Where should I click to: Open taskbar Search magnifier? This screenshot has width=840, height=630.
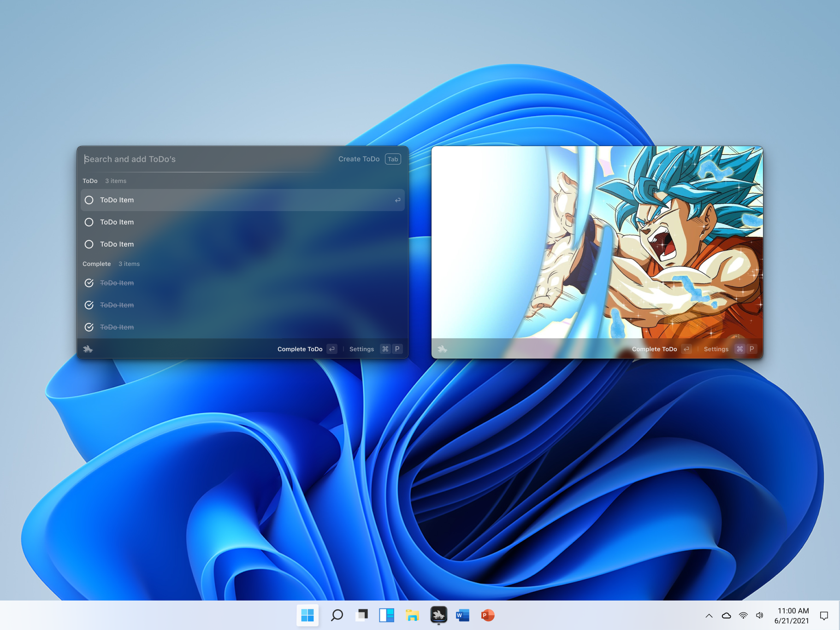(337, 615)
